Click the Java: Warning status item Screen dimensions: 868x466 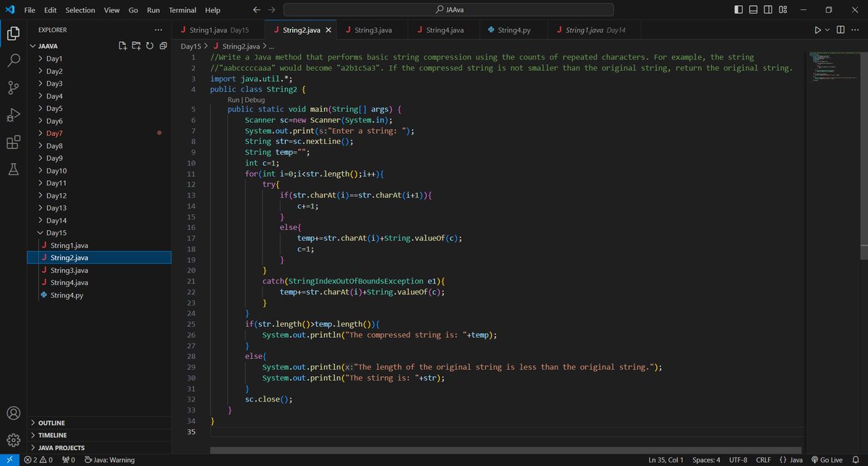click(x=109, y=459)
